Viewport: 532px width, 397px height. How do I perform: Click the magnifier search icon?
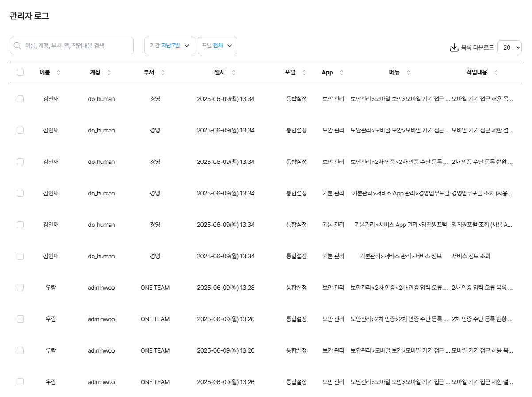pos(17,46)
